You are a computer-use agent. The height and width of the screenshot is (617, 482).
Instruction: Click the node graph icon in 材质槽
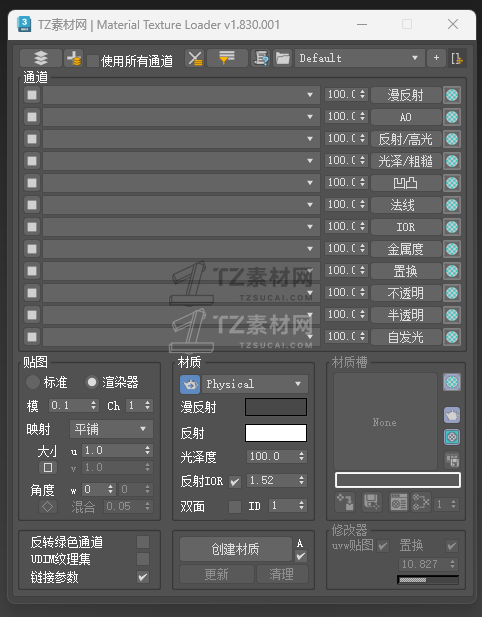coord(421,502)
